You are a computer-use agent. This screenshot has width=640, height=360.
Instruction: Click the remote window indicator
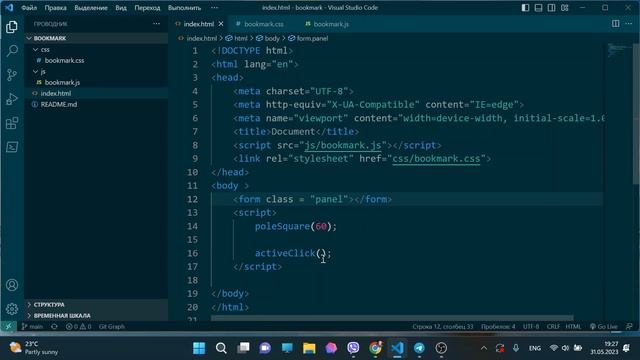9,327
